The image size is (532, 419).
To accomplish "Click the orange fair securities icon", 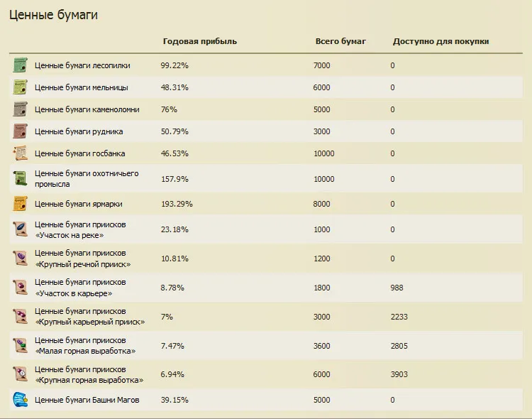I will (20, 204).
